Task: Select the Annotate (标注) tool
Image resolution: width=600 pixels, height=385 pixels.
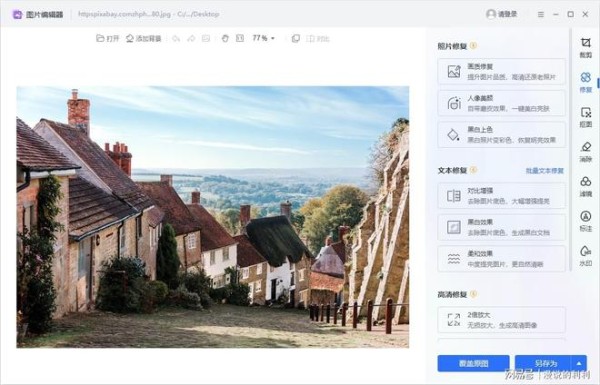Action: point(585,221)
